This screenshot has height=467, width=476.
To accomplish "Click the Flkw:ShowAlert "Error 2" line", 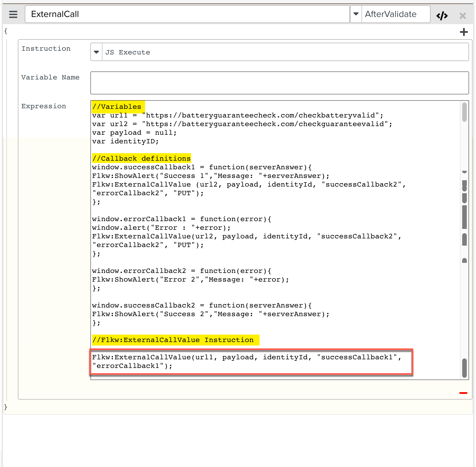I will click(191, 280).
